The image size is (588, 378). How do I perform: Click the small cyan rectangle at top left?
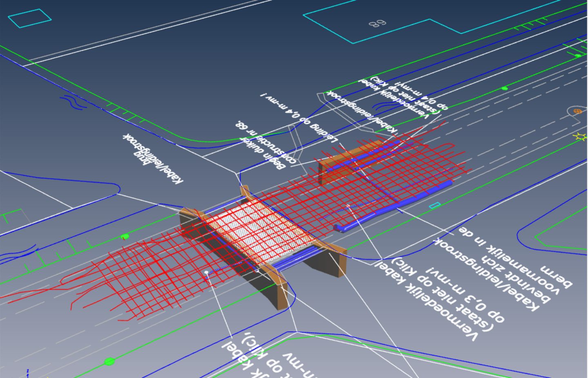pos(29,18)
